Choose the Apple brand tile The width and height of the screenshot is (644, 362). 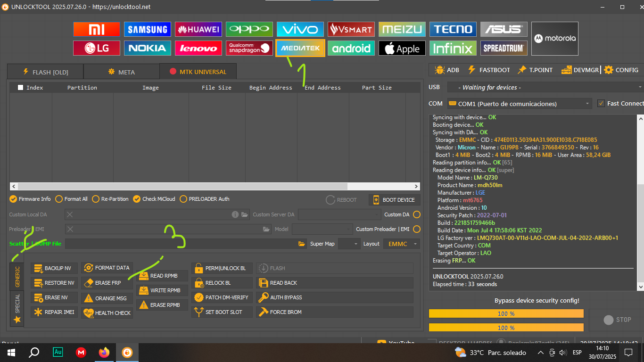click(x=402, y=48)
